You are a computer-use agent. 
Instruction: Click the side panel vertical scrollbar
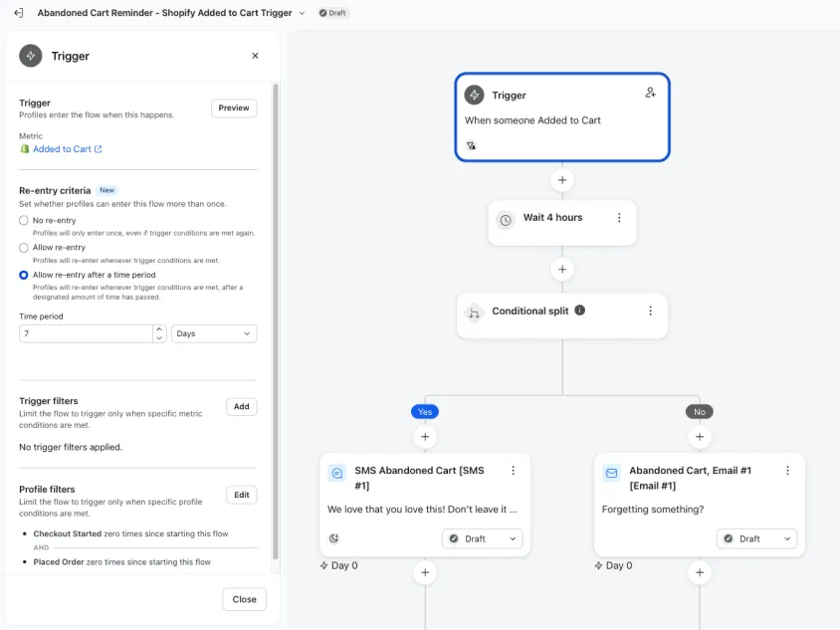pyautogui.click(x=276, y=321)
